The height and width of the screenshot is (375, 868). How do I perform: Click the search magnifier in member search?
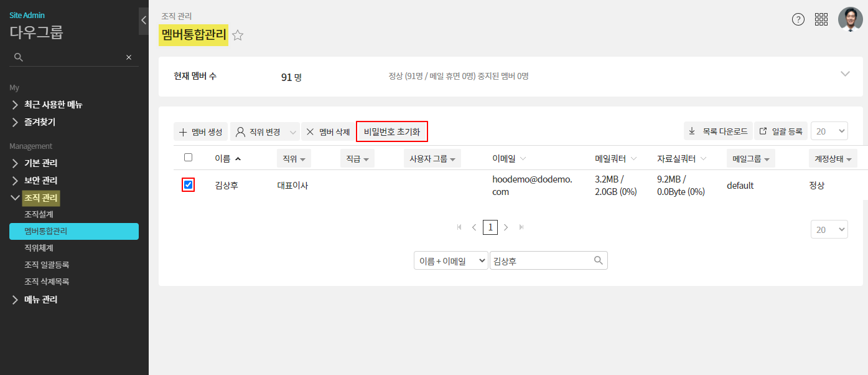click(599, 261)
